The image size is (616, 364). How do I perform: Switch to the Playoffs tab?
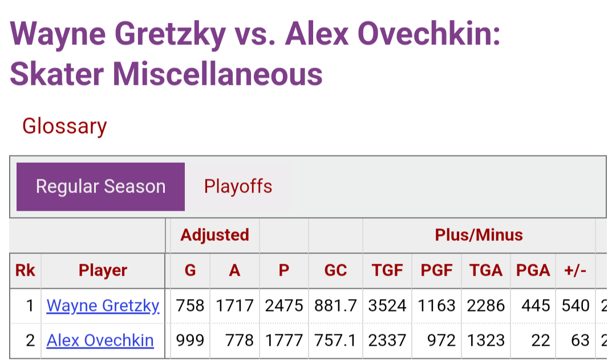click(238, 186)
